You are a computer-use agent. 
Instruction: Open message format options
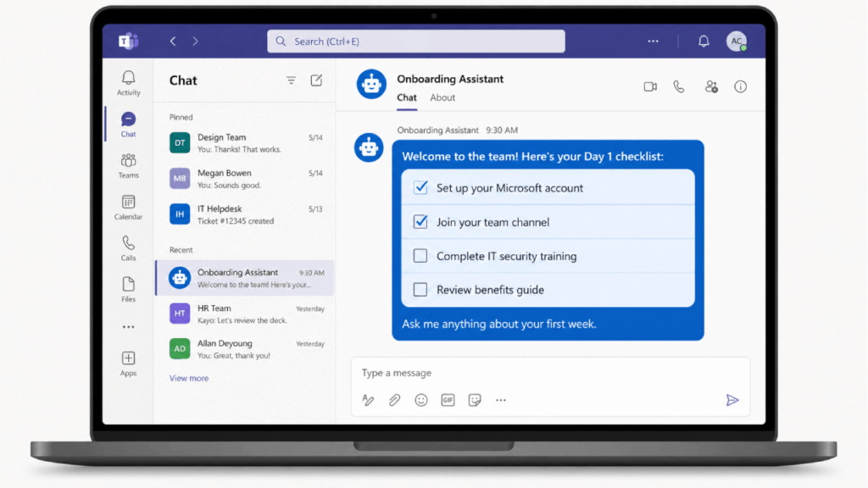tap(368, 400)
